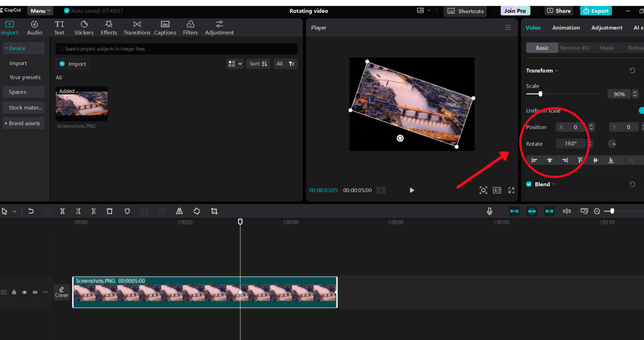Switch to the Animation tab
644x340 pixels.
point(566,28)
